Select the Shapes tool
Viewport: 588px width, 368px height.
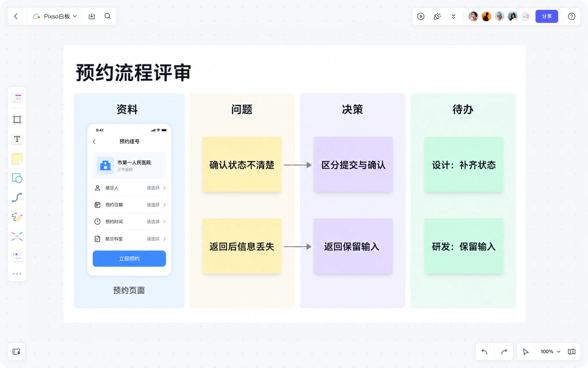point(17,178)
